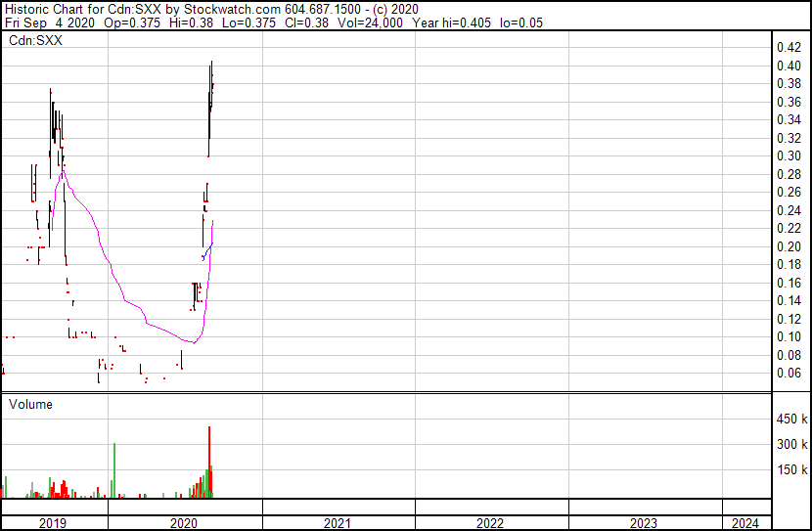Click the 0.40 price axis label

click(789, 66)
